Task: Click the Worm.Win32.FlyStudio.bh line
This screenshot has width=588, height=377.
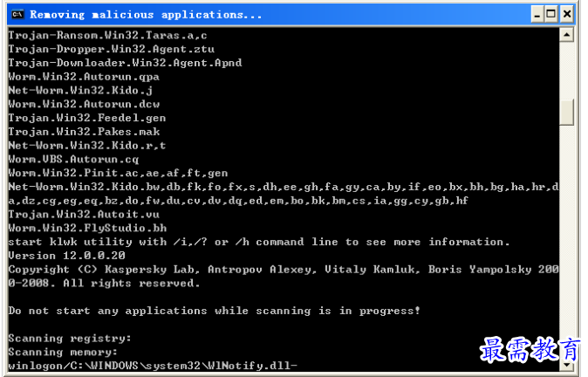Action: pyautogui.click(x=87, y=228)
